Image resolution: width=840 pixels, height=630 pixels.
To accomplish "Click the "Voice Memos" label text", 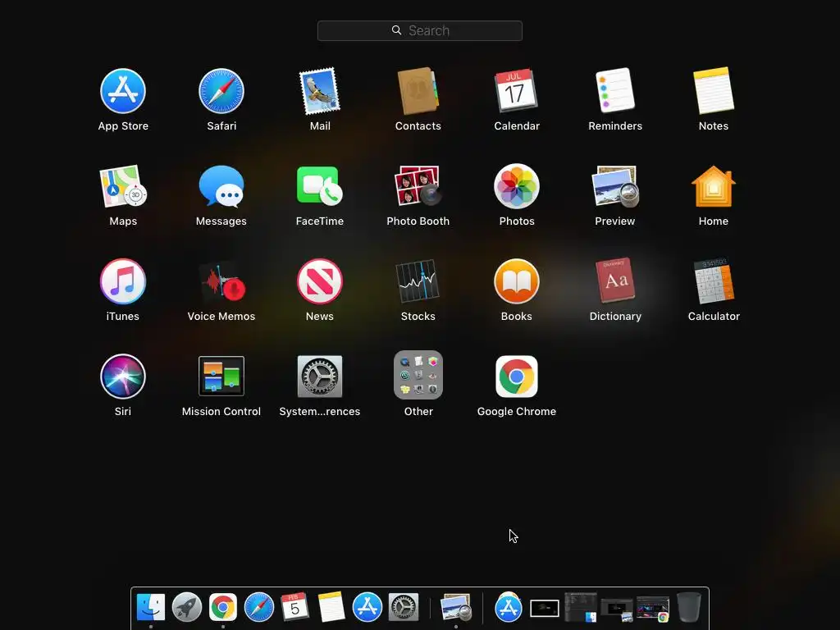I will 221,316.
